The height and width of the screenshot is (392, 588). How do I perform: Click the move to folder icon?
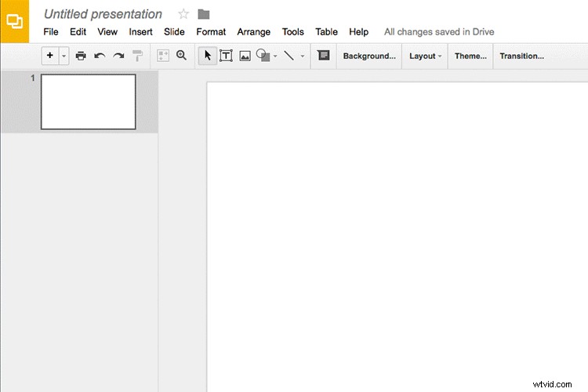[204, 14]
